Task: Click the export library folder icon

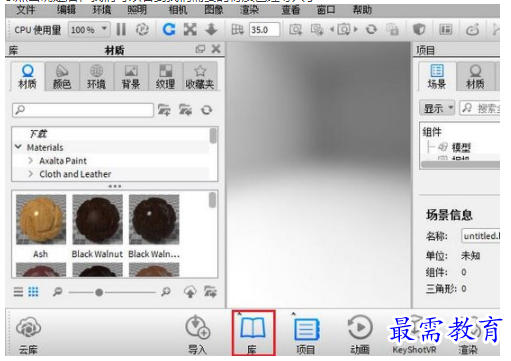Action: [x=210, y=292]
